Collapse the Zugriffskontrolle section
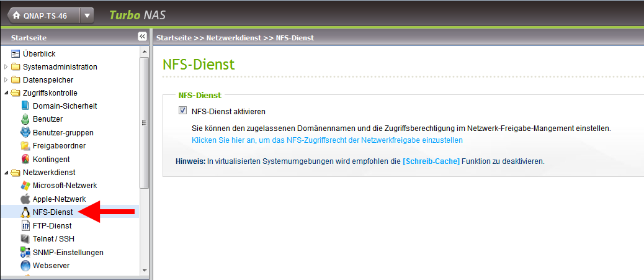The image size is (644, 280). click(6, 93)
